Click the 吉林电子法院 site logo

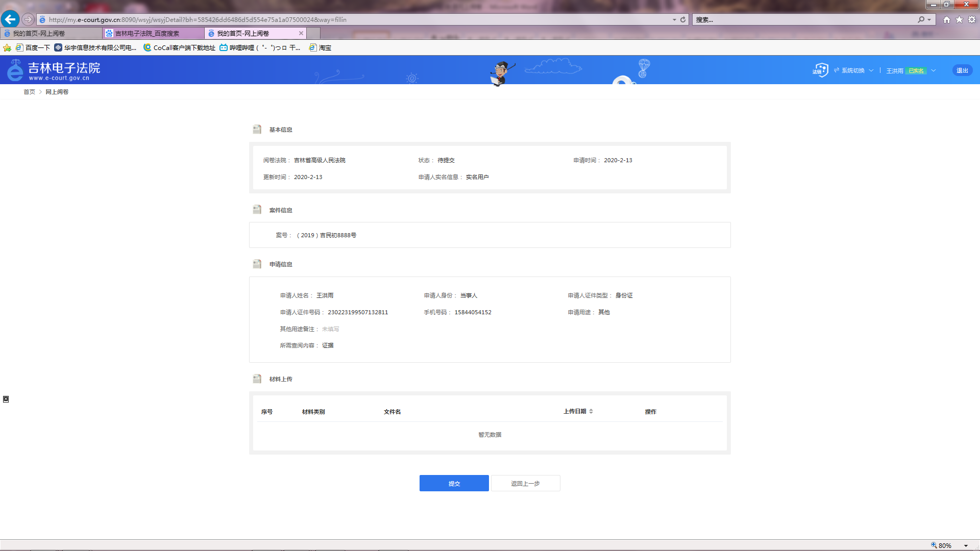click(54, 70)
